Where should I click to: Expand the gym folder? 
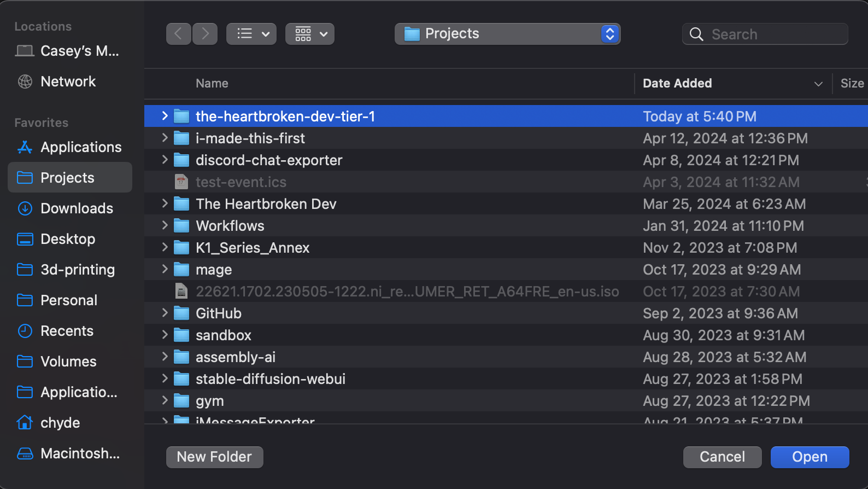point(165,400)
